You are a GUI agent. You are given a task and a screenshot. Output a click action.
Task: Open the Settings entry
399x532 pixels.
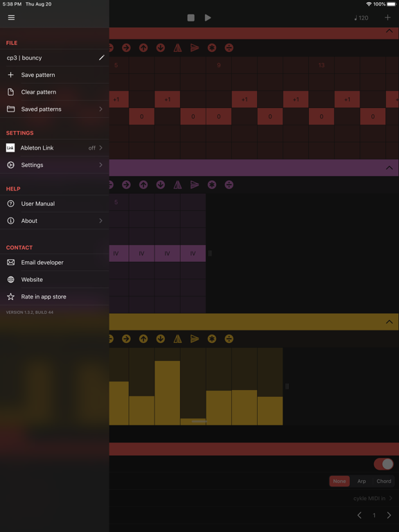54,165
